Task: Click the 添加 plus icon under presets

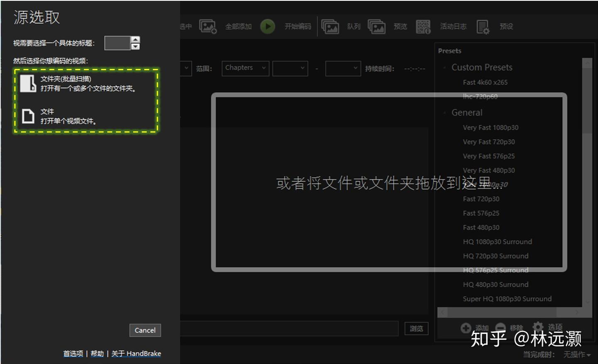Action: pyautogui.click(x=466, y=328)
